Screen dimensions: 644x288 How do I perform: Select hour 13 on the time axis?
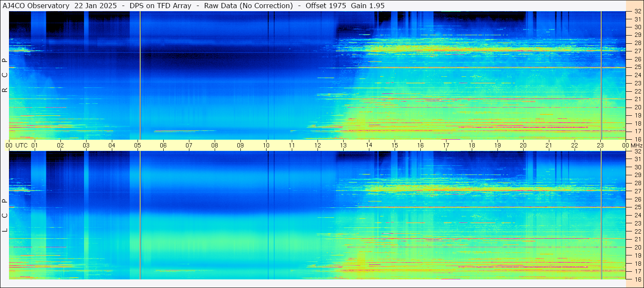pyautogui.click(x=343, y=145)
